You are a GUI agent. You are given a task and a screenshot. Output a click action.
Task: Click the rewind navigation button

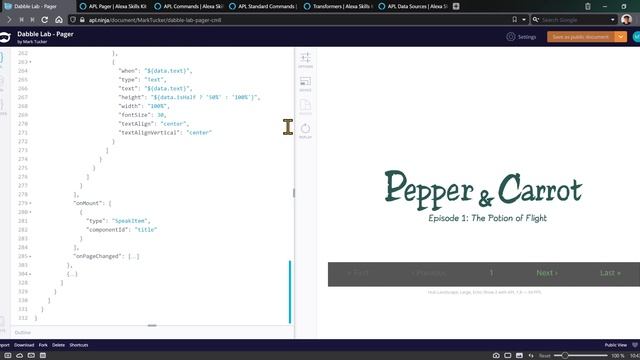point(21,20)
